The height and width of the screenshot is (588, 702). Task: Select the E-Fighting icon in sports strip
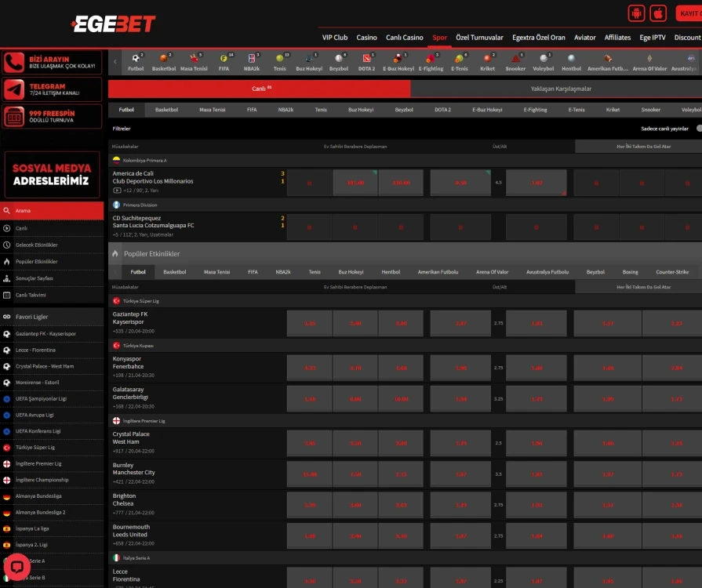coord(431,58)
